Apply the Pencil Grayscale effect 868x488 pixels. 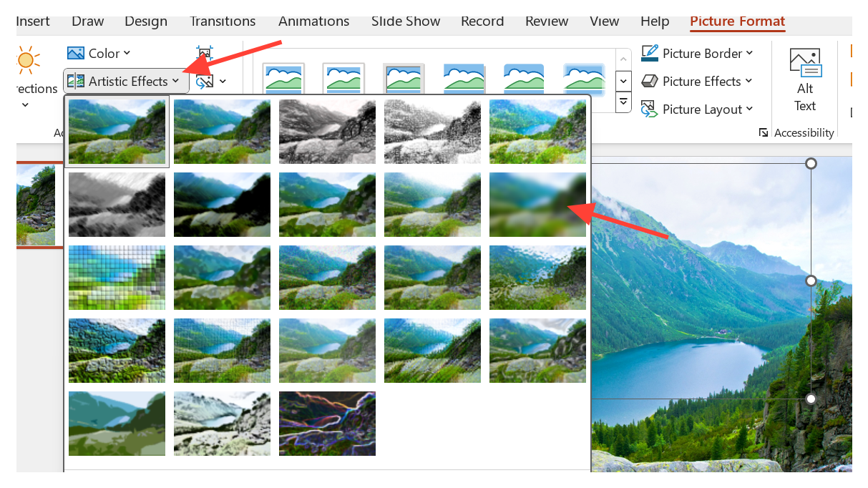pos(327,132)
